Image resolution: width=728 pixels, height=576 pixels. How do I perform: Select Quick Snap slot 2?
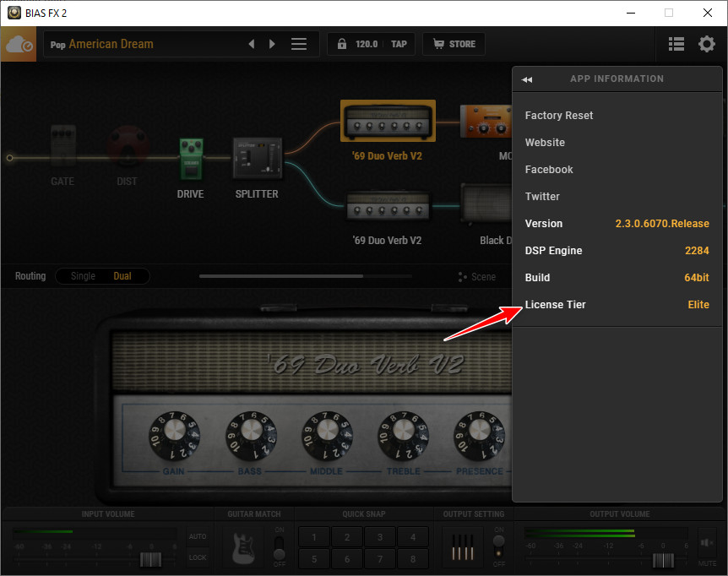click(x=347, y=537)
